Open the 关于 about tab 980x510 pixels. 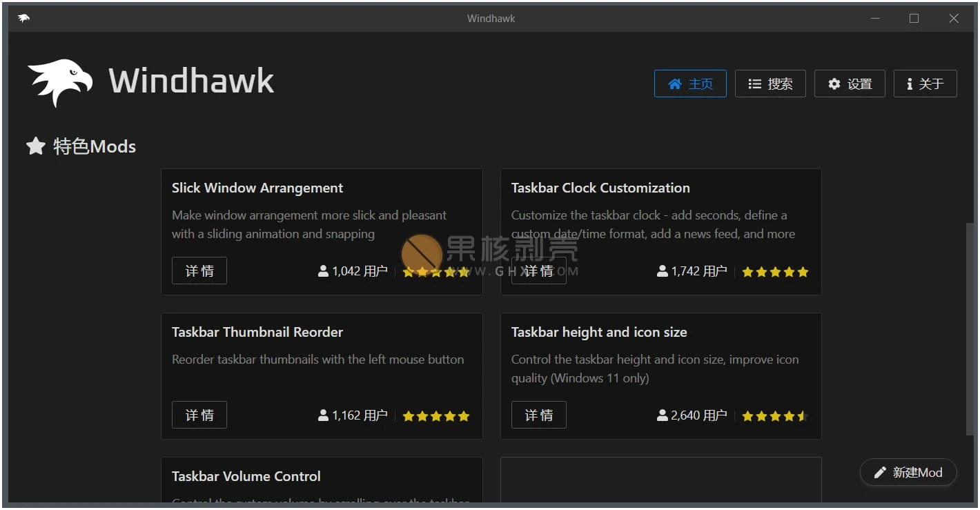[x=925, y=84]
